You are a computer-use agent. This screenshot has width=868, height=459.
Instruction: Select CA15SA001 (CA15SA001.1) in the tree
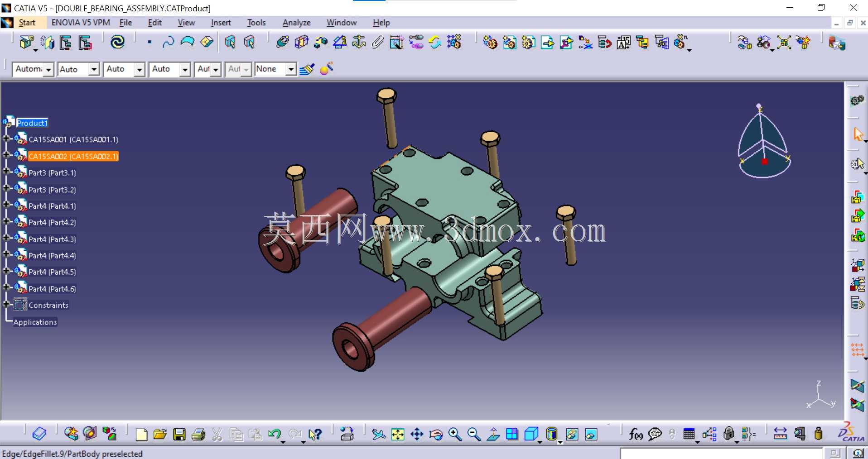point(73,139)
